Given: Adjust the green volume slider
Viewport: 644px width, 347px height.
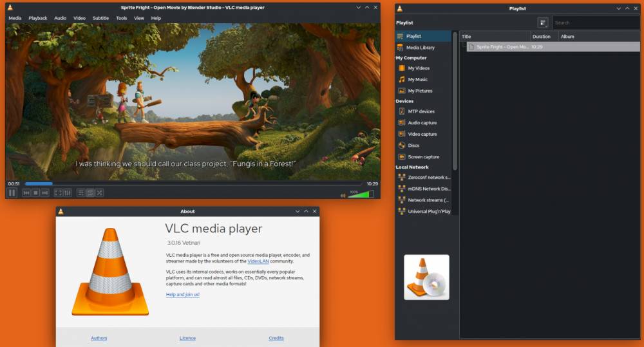Looking at the screenshot, I should pos(361,194).
